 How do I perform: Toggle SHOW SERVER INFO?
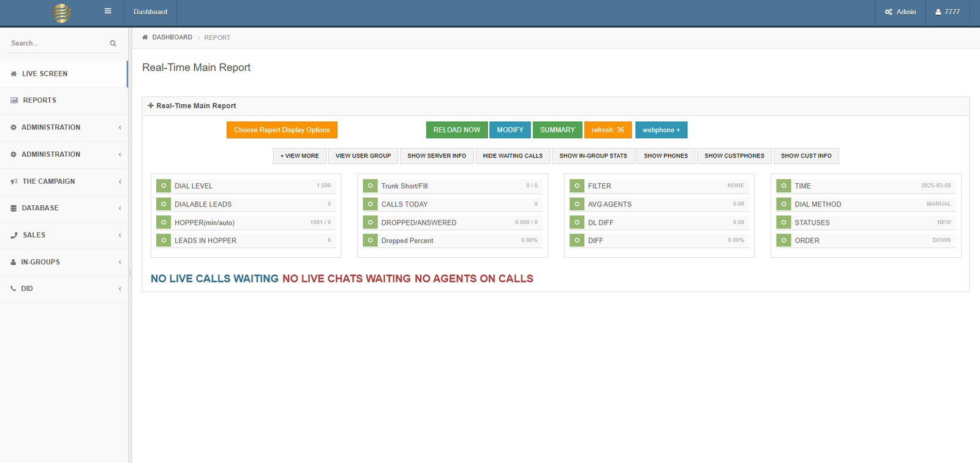437,156
